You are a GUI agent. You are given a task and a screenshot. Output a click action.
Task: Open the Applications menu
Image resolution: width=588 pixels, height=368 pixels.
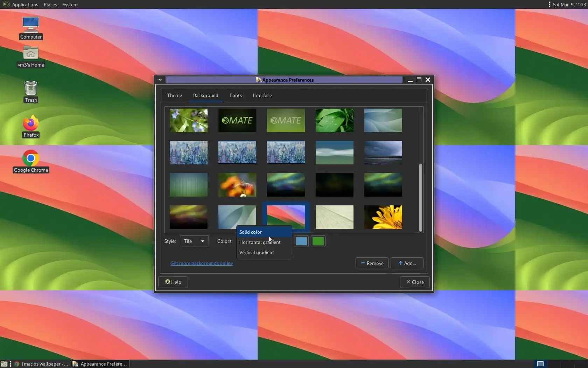pos(25,5)
